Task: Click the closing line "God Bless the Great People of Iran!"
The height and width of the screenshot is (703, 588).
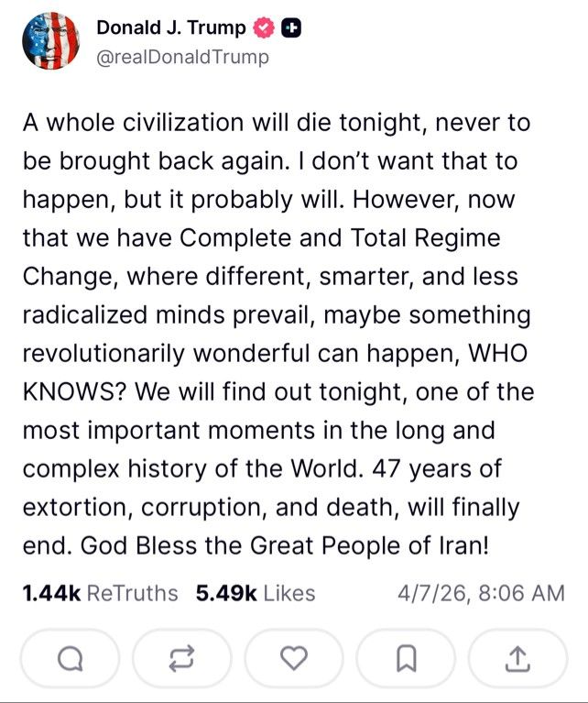Action: pyautogui.click(x=285, y=546)
